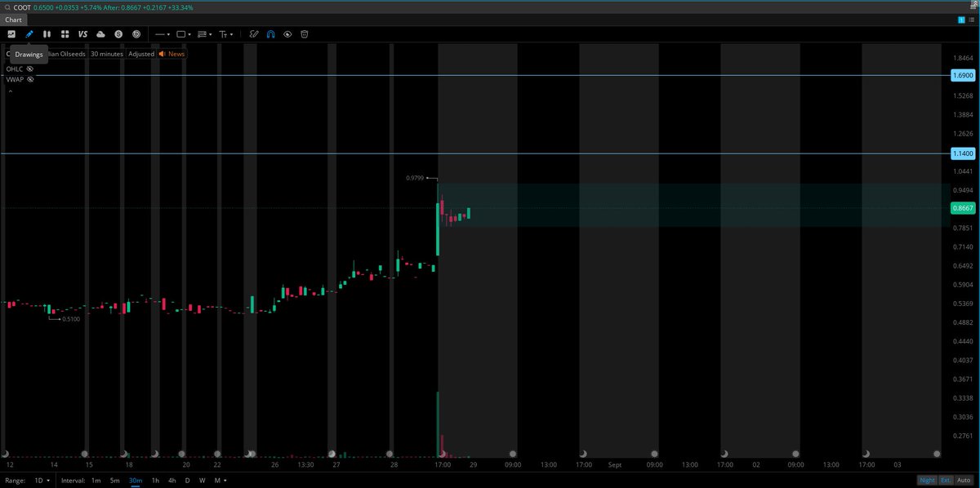Click the search magnifier next to COOT

[x=7, y=7]
